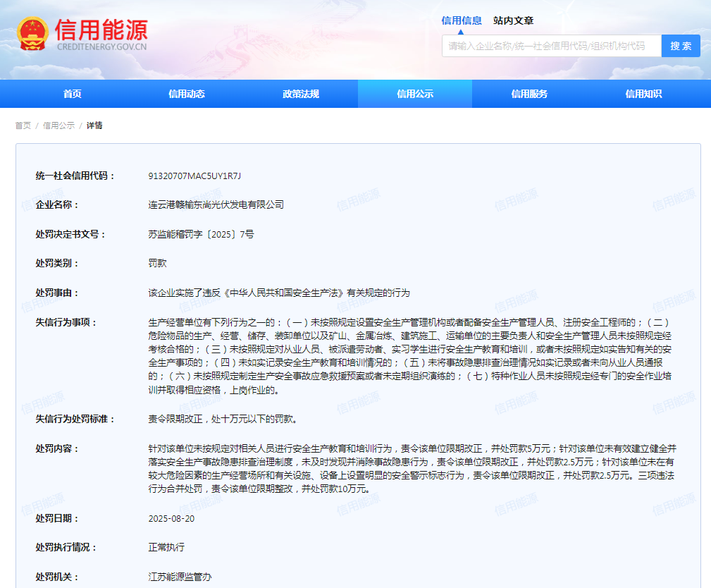Open the 信用知识 navigation menu item
This screenshot has height=588, width=711.
(x=643, y=94)
